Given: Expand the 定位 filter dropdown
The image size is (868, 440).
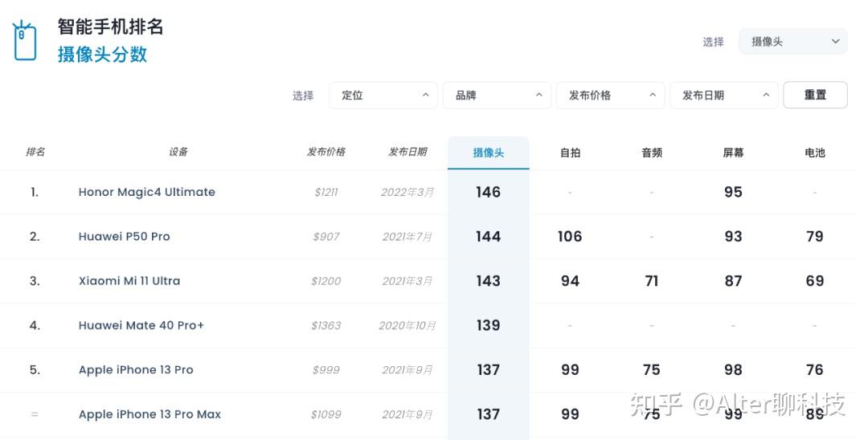Looking at the screenshot, I should click(383, 95).
